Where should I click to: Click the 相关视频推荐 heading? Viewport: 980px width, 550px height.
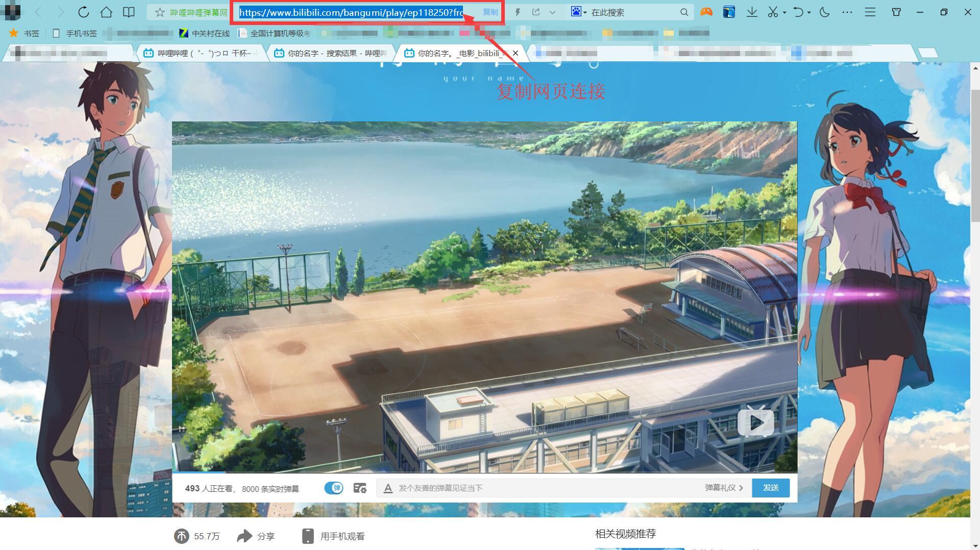pyautogui.click(x=625, y=534)
